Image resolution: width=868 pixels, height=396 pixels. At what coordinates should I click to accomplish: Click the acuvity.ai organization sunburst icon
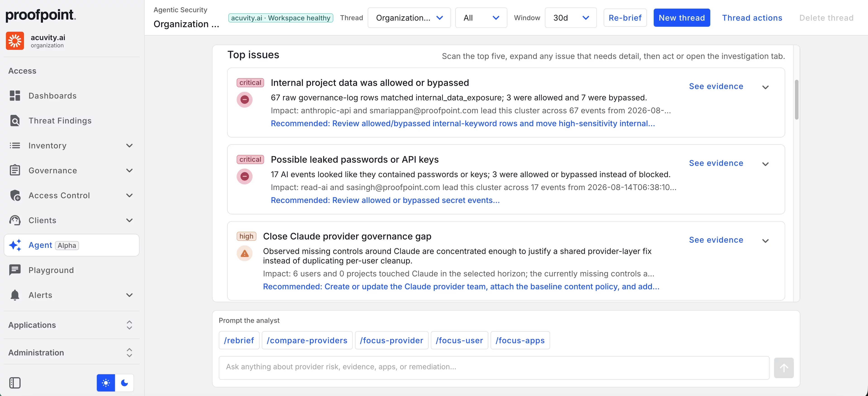point(15,41)
